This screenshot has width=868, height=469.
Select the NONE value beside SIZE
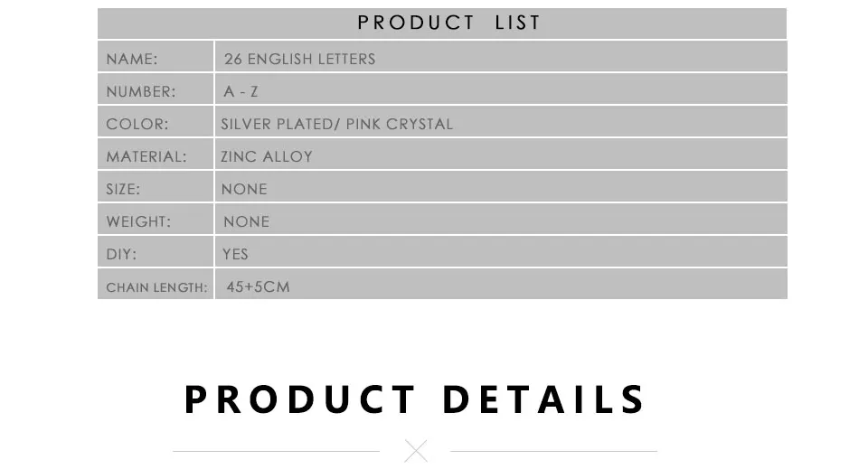(244, 189)
